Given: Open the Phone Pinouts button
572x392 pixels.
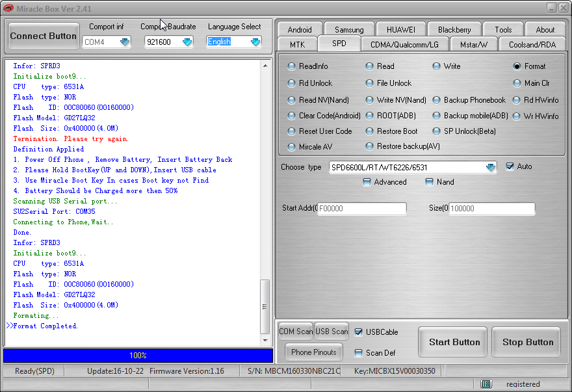Looking at the screenshot, I should [314, 352].
